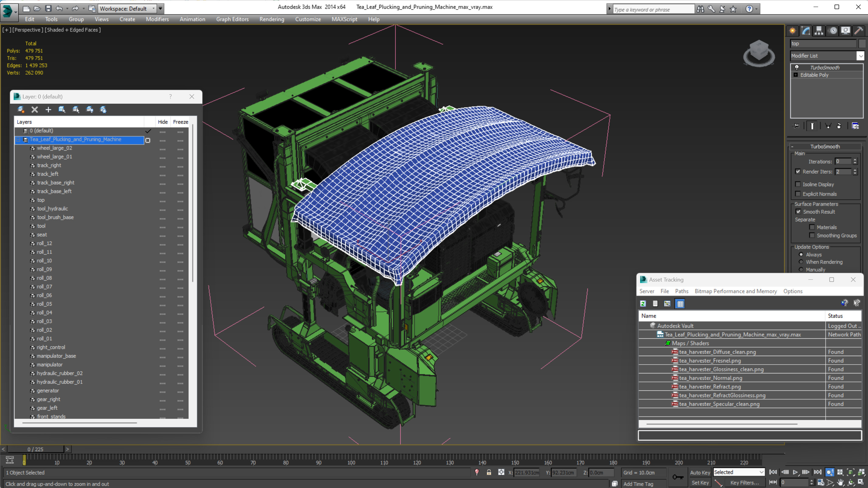Open the Modifier List dropdown
868x488 pixels.
tap(860, 56)
